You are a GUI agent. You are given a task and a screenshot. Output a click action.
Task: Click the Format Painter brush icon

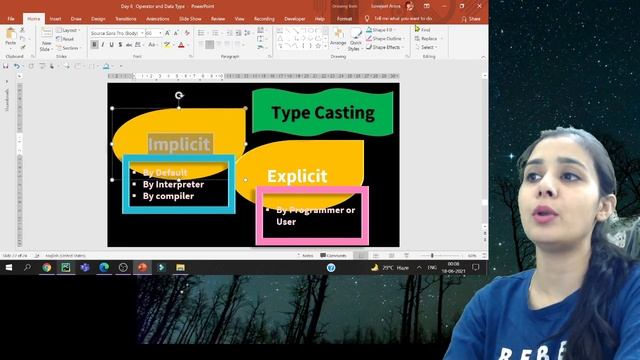coord(22,47)
